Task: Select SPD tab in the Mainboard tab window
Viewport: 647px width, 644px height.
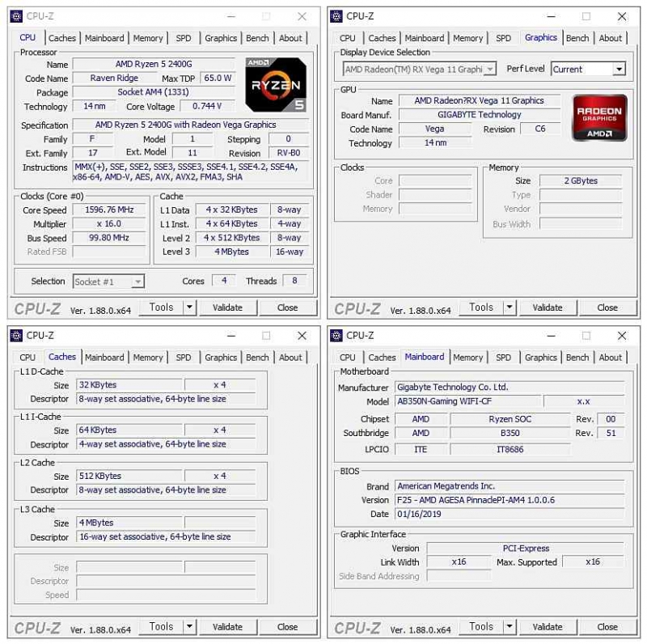Action: click(503, 358)
